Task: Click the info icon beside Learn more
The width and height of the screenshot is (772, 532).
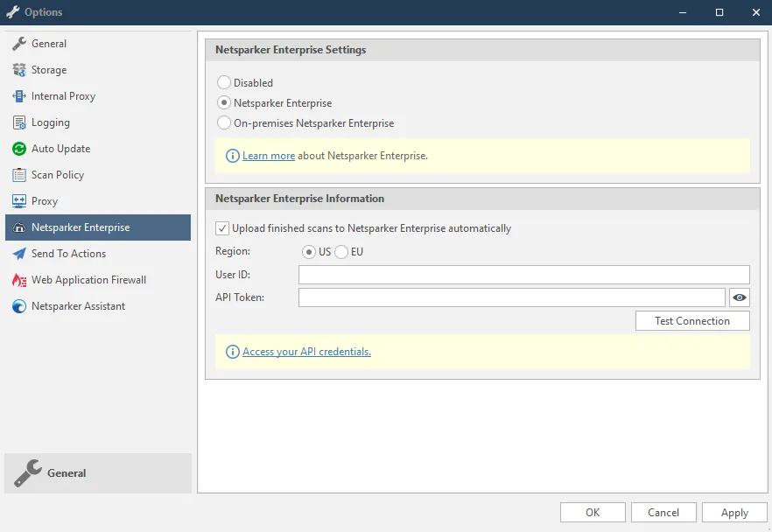Action: (233, 156)
